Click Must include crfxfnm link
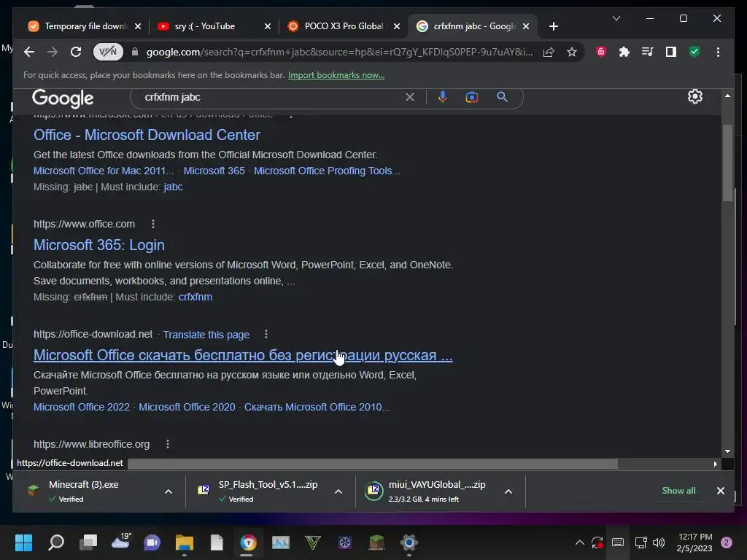 click(196, 297)
